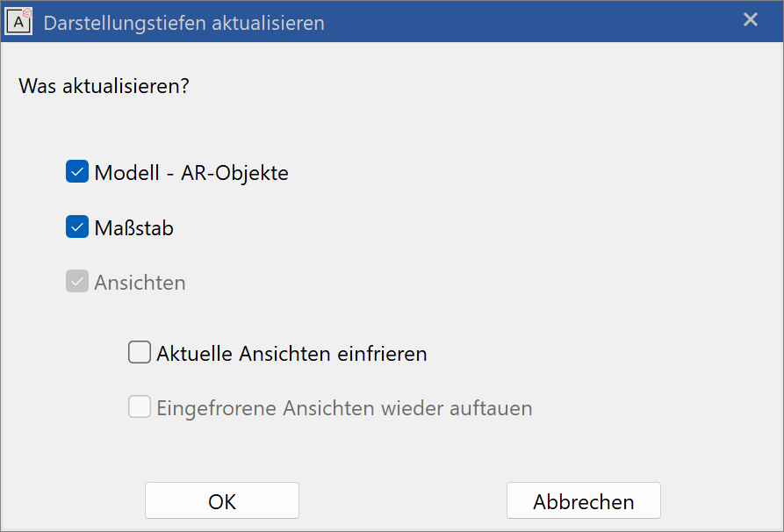The height and width of the screenshot is (532, 784).
Task: Disable the Maßstab checkbox box
Action: pyautogui.click(x=77, y=226)
